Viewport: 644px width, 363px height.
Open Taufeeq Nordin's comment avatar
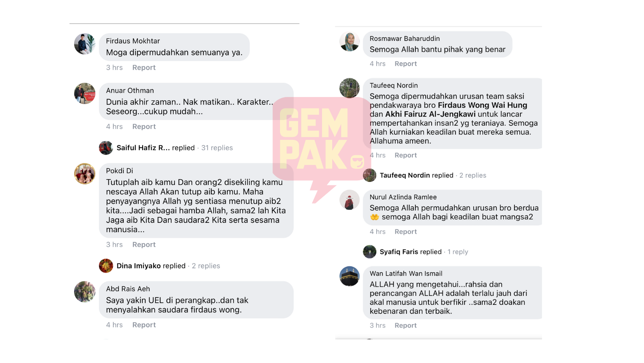(x=349, y=88)
